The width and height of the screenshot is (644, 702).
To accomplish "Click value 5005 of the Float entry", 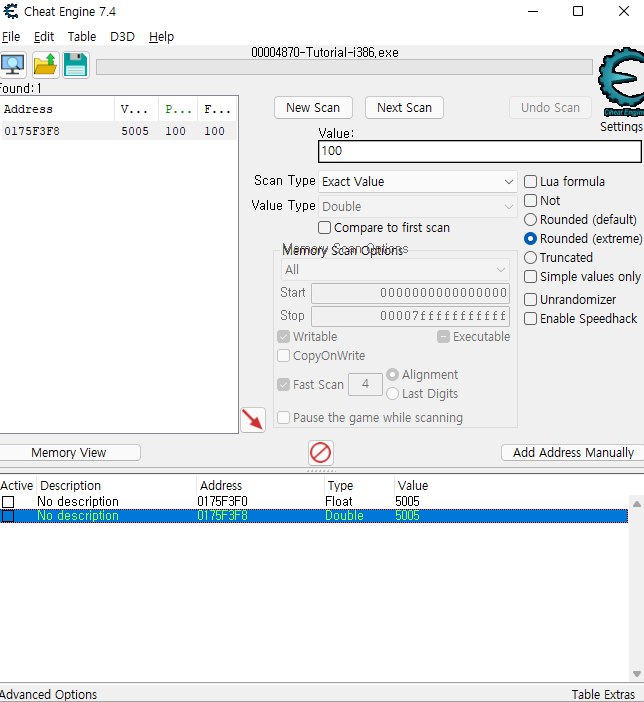I will (x=407, y=501).
